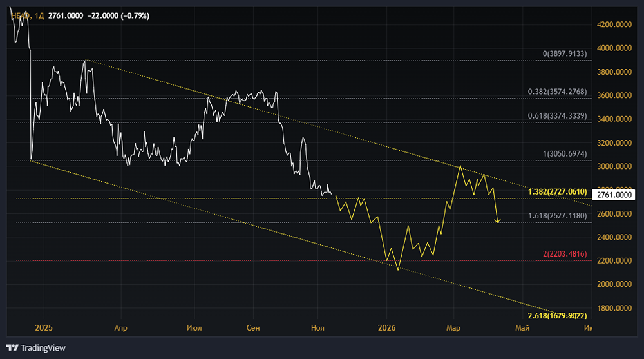Click the Апр label on time axis
644x359 pixels.
[121, 328]
